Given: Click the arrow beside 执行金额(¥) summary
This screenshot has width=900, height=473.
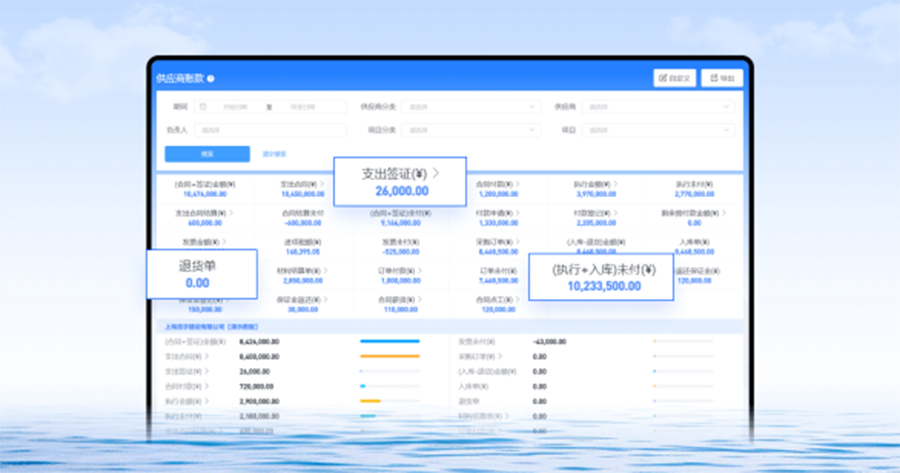Looking at the screenshot, I should click(x=612, y=184).
